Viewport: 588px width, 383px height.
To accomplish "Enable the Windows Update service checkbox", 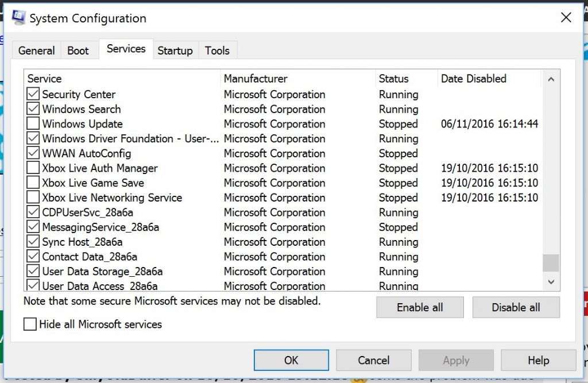I will click(33, 123).
